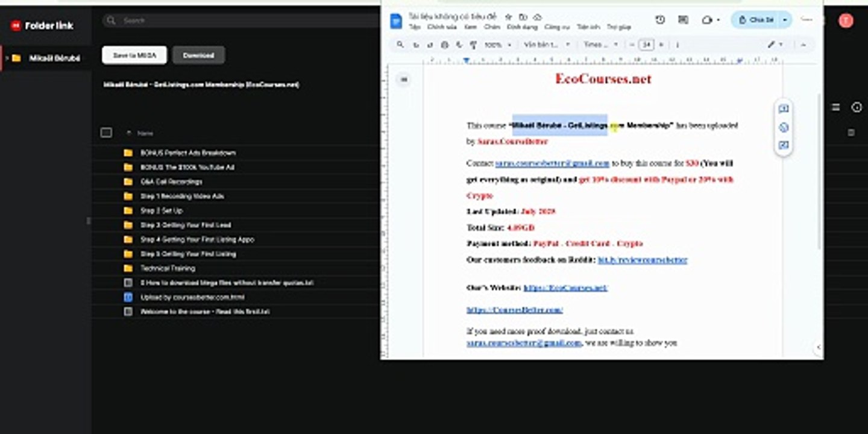Click the Download button
868x434 pixels.
point(198,55)
